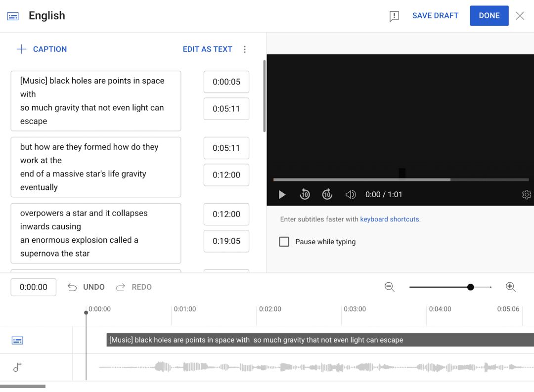The height and width of the screenshot is (392, 534).
Task: Set third caption end time 0:19:05
Action: point(226,241)
